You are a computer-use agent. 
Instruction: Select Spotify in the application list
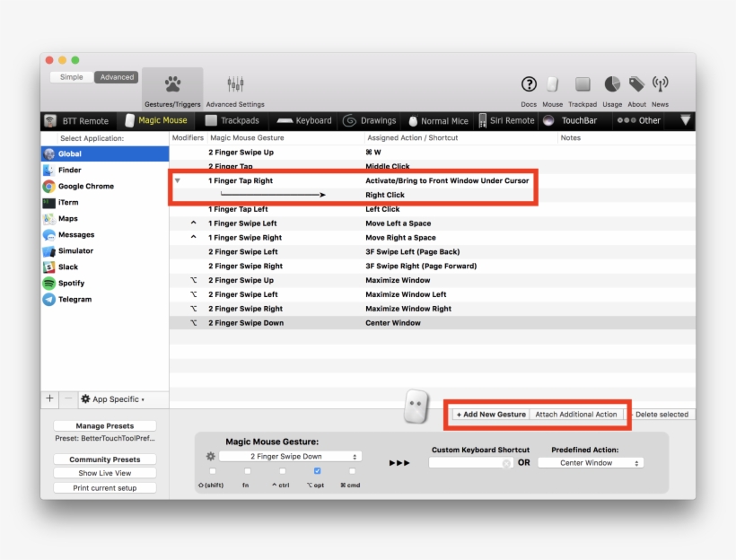click(105, 283)
